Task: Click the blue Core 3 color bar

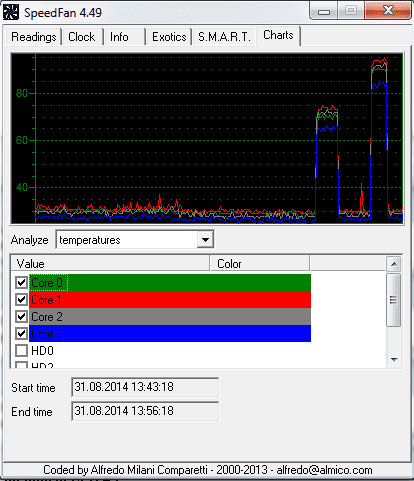Action: pyautogui.click(x=170, y=333)
